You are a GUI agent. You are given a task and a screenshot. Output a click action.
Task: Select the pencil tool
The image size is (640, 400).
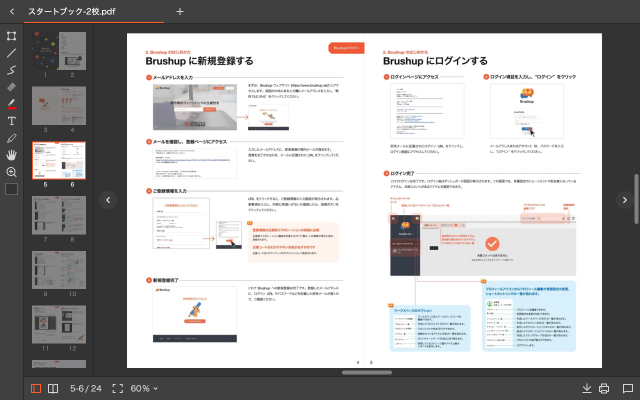[x=11, y=138]
